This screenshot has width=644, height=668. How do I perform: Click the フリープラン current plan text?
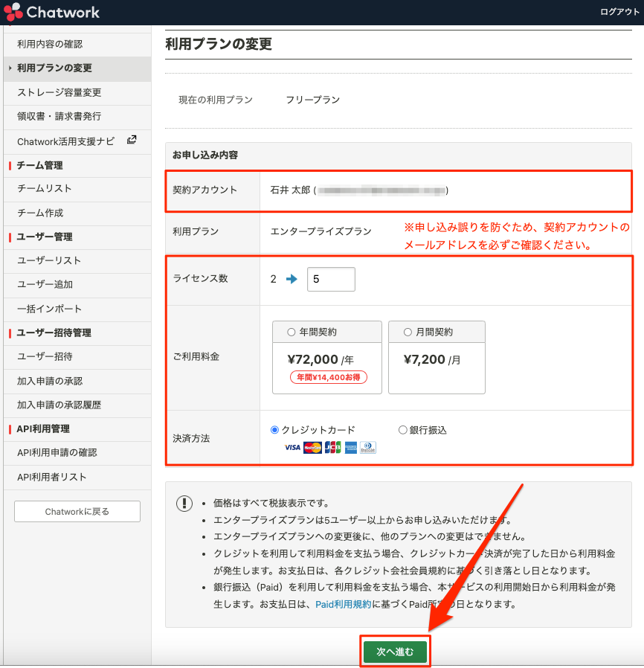coord(312,100)
